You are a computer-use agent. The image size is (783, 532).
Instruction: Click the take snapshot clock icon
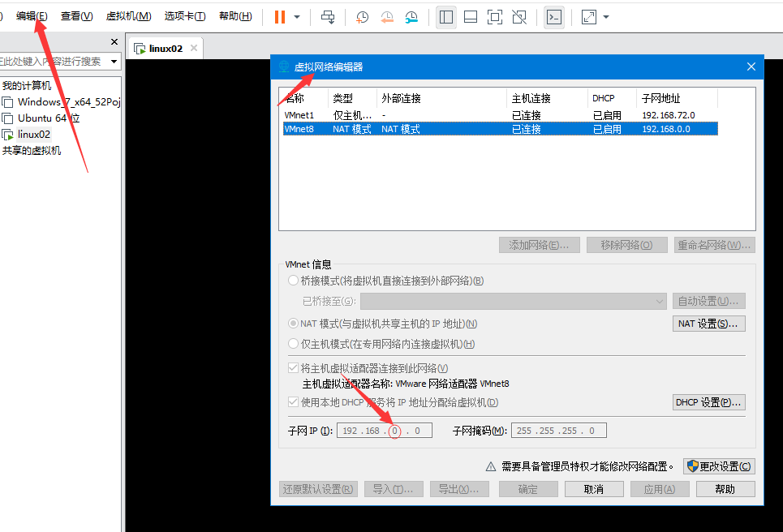point(362,17)
